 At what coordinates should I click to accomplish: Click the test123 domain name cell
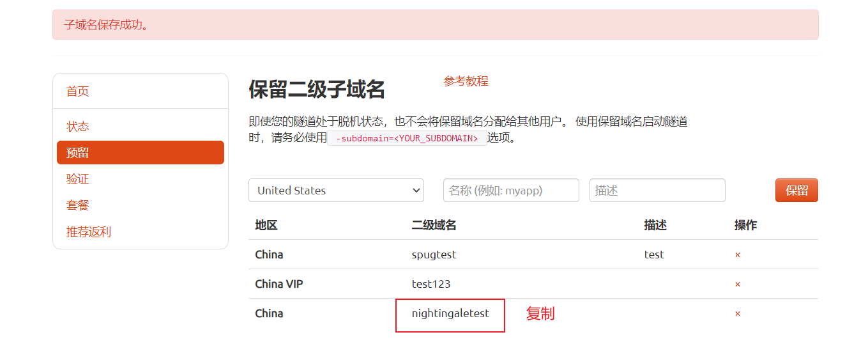(x=431, y=284)
